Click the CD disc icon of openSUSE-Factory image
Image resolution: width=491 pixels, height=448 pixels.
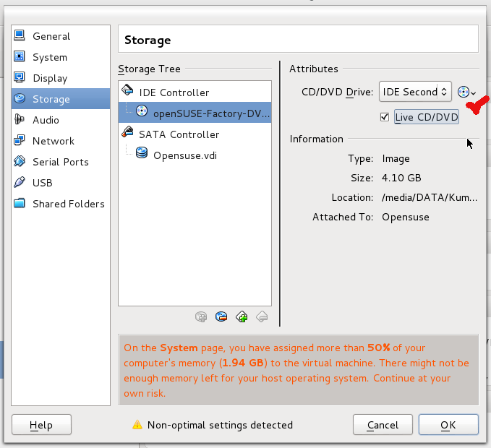[142, 111]
